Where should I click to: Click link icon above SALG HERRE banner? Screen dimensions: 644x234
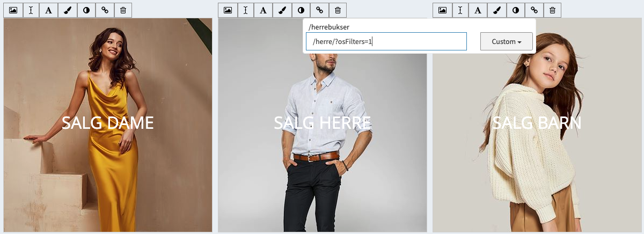click(320, 10)
